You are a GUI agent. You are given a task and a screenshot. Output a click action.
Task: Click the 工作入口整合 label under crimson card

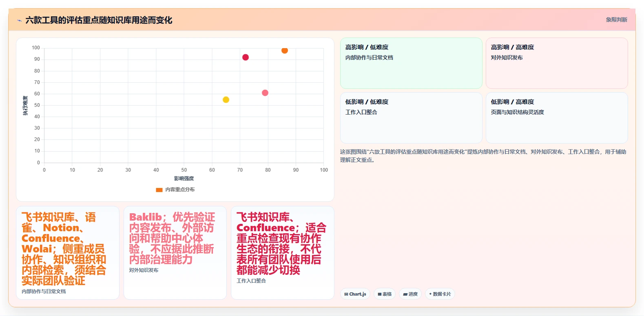point(251,281)
